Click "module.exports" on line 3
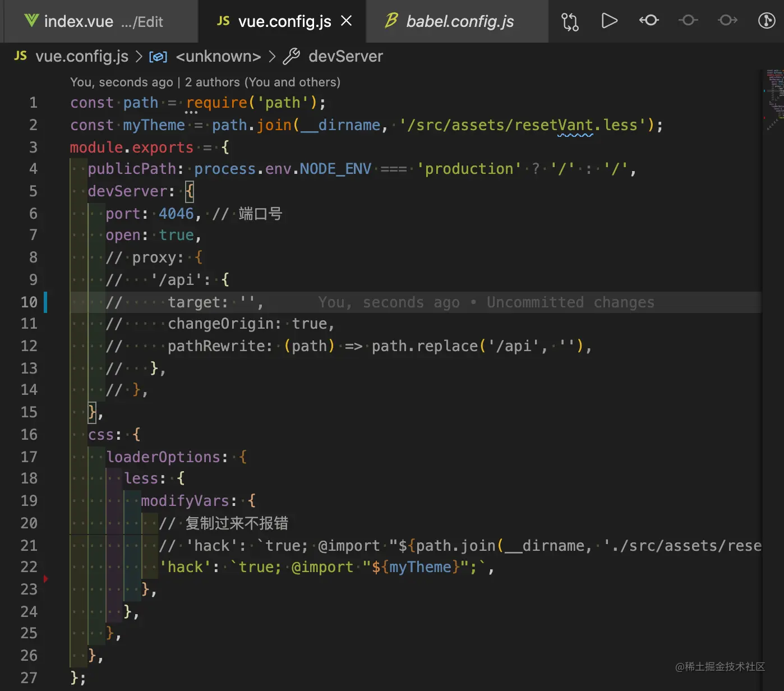 coord(132,148)
